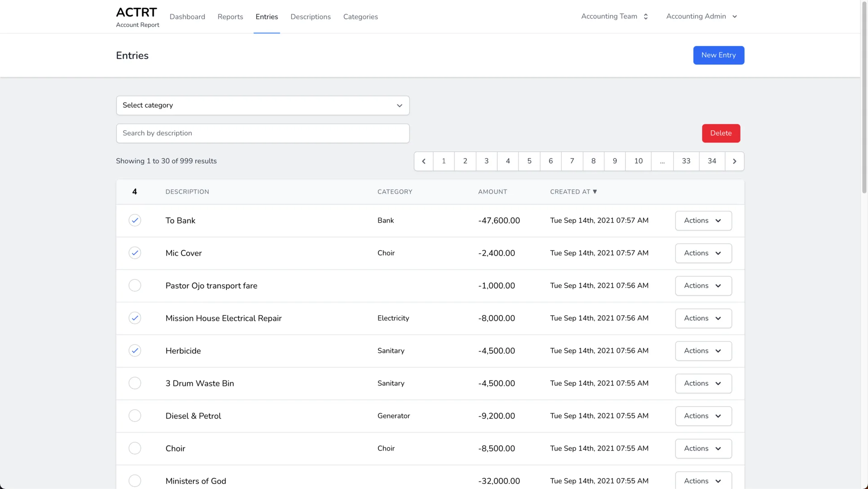The image size is (868, 489).
Task: Click the New Entry button
Action: [719, 55]
